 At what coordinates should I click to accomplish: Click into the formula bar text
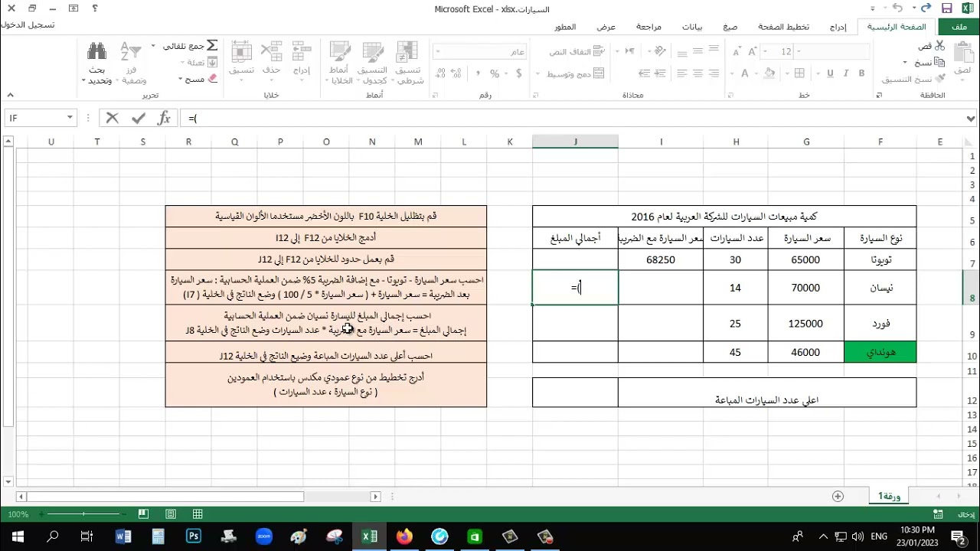[573, 118]
